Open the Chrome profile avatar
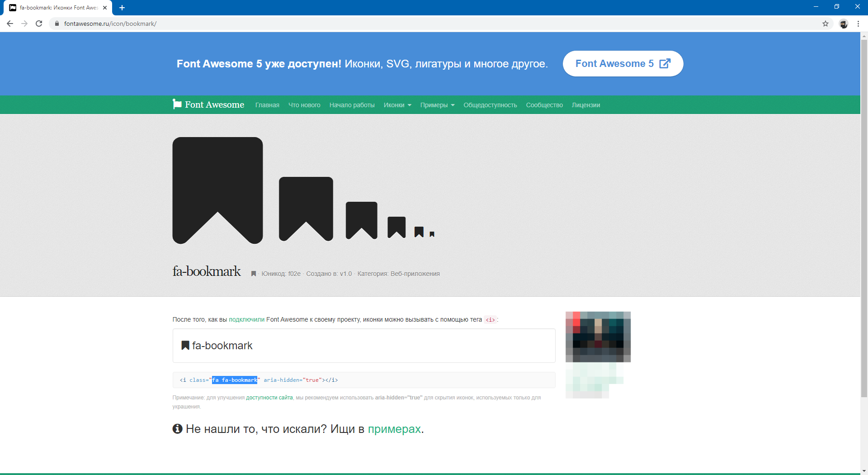Screen dimensions: 868x475 coord(844,24)
